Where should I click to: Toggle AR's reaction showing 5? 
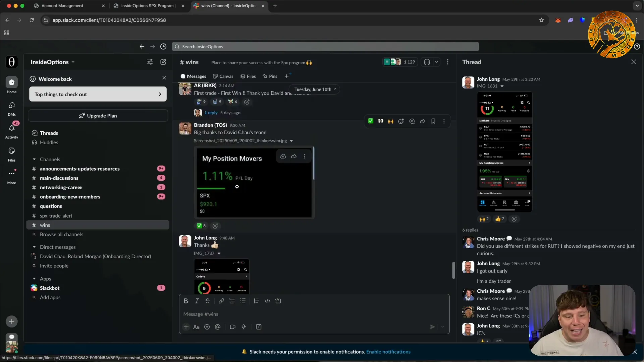click(217, 102)
